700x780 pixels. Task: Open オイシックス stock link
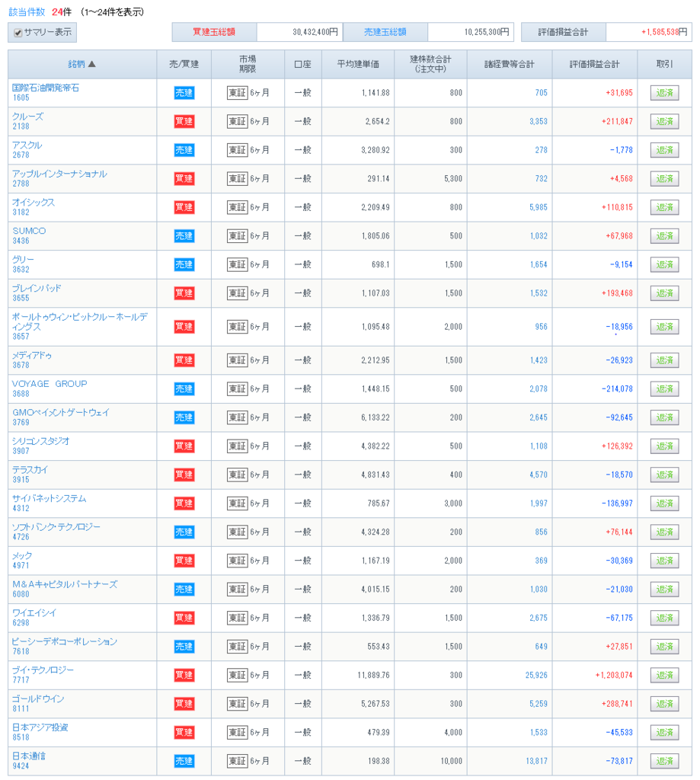click(34, 203)
